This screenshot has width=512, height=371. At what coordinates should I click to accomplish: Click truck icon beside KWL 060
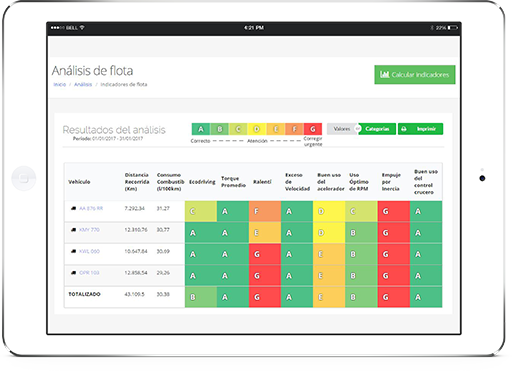74,251
